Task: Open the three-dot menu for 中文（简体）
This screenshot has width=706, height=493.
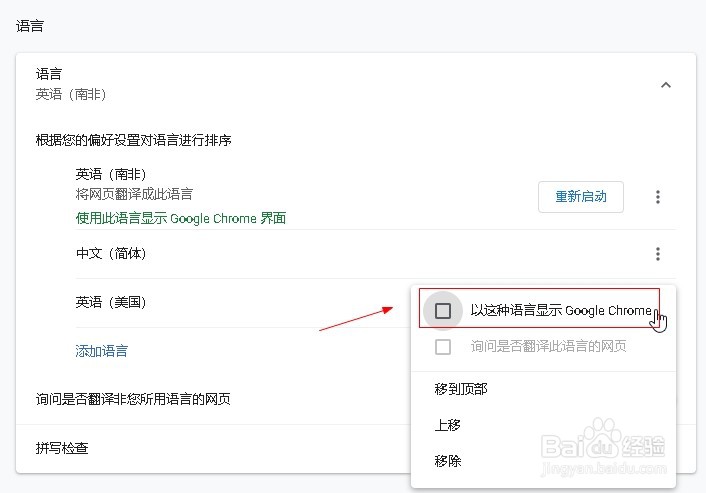Action: [x=657, y=254]
